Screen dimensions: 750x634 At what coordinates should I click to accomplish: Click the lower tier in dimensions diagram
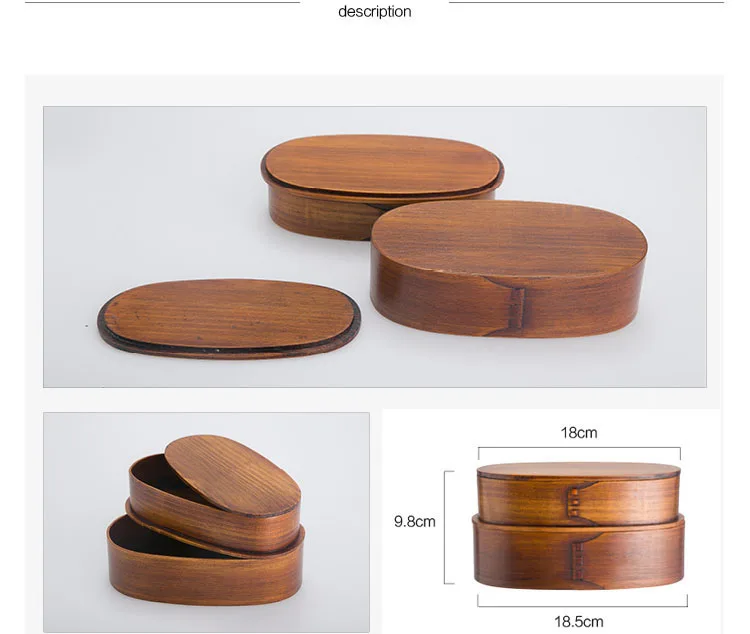(579, 550)
